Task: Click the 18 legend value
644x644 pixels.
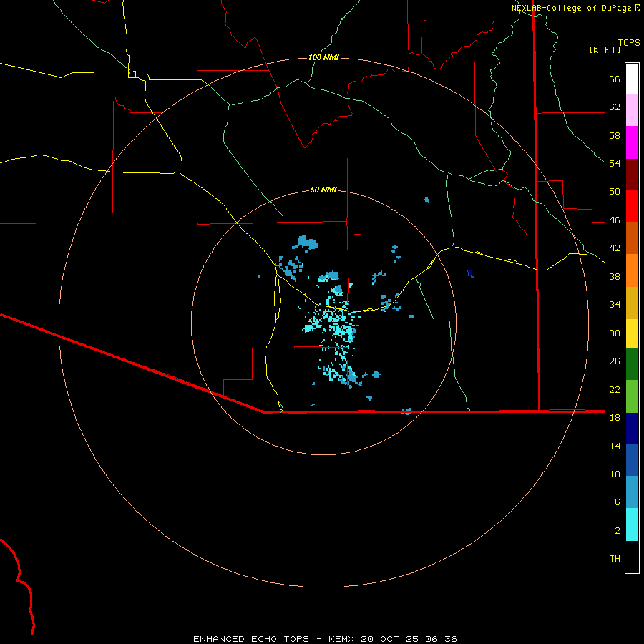Action: (x=615, y=418)
